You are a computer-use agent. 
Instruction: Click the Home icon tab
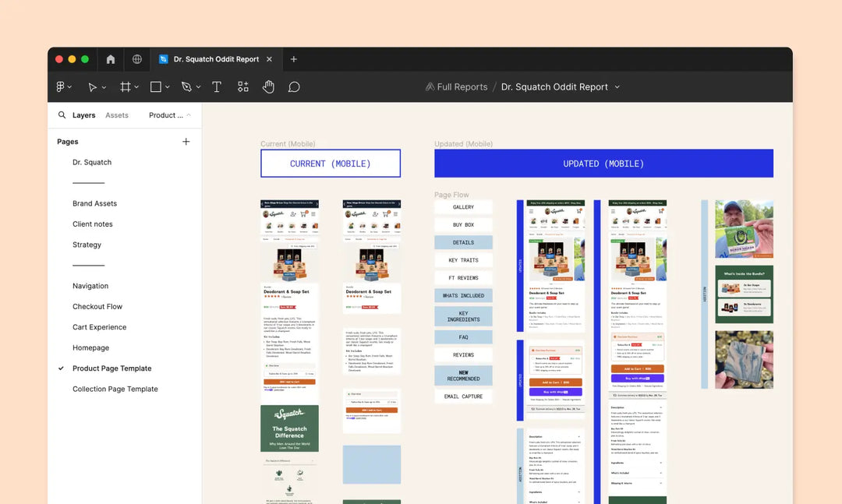[111, 59]
